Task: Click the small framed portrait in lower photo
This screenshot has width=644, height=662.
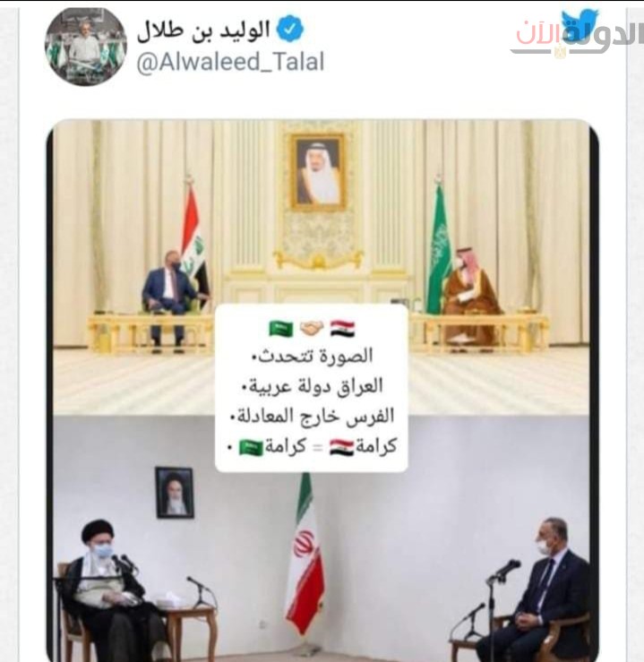Action: pyautogui.click(x=175, y=493)
